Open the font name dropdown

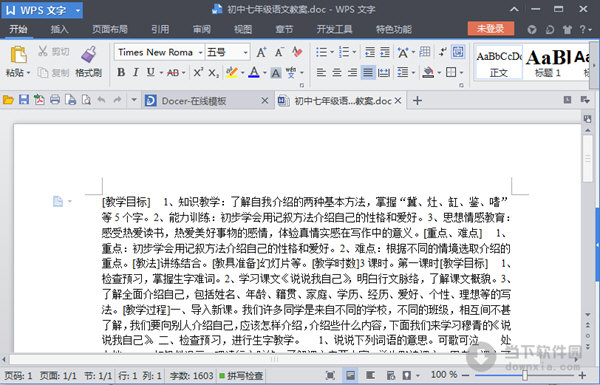[x=201, y=52]
